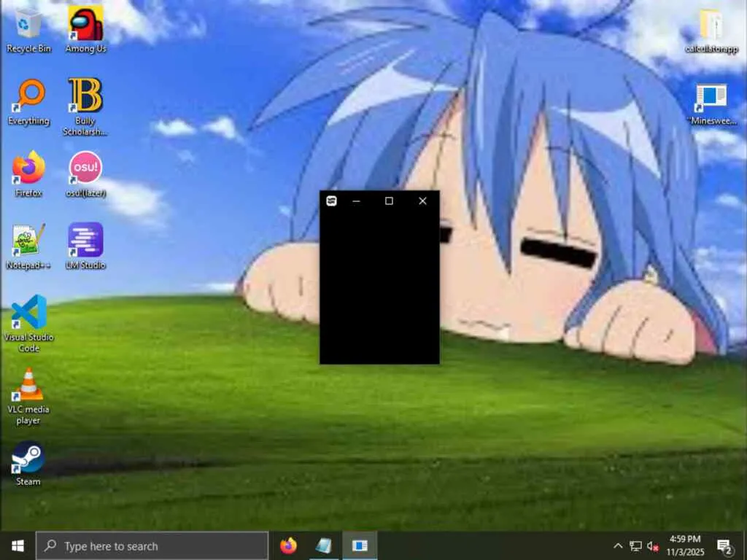
Task: Show hidden system tray icons
Action: click(618, 546)
